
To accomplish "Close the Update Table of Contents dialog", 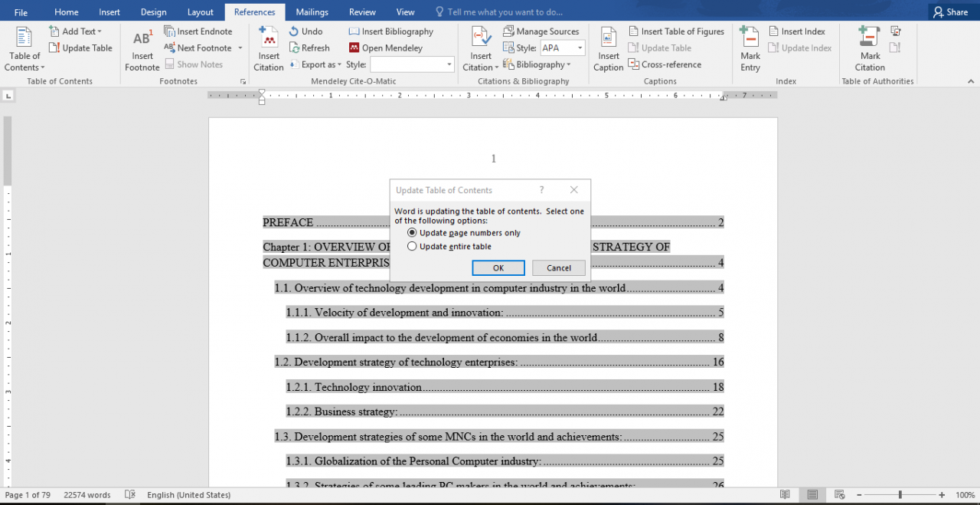I will click(574, 190).
